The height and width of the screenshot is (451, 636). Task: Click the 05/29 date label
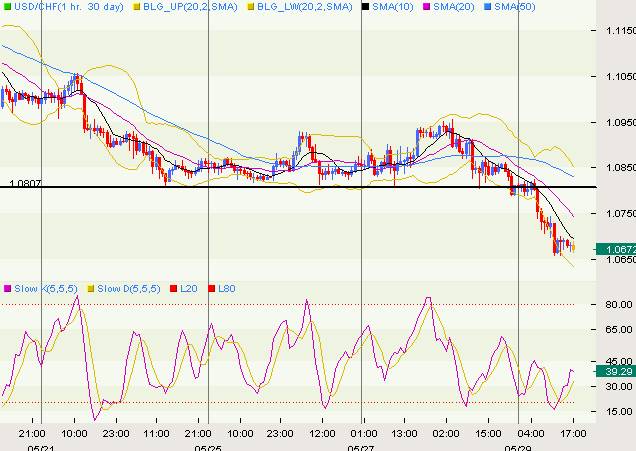[517, 448]
